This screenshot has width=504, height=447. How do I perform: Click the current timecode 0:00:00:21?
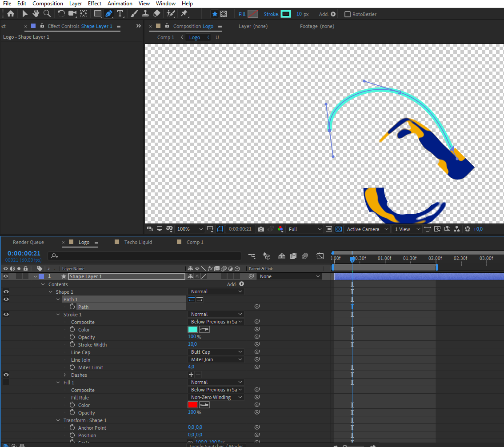24,253
